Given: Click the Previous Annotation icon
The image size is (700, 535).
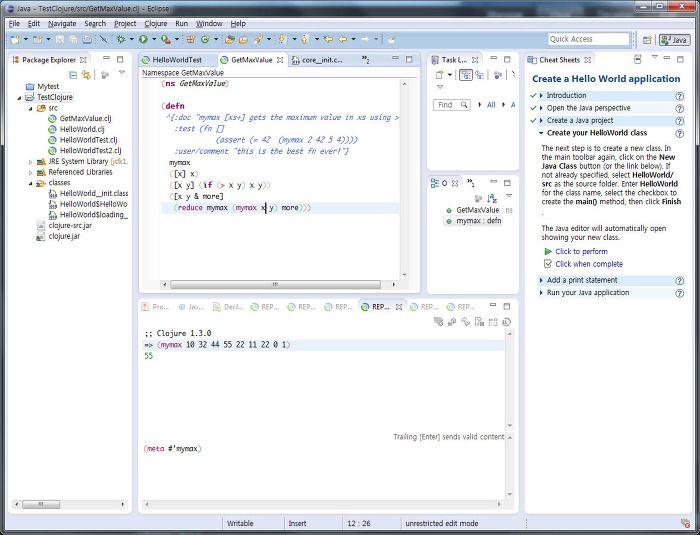Looking at the screenshot, I should 305,39.
